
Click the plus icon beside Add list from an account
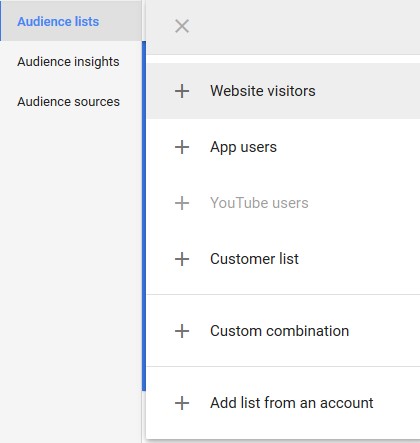click(182, 403)
